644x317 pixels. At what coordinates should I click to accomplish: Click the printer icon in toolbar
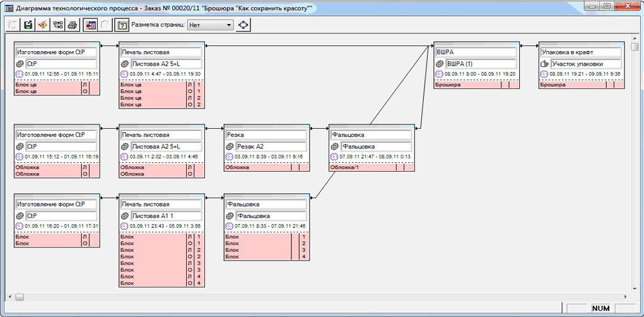[73, 25]
